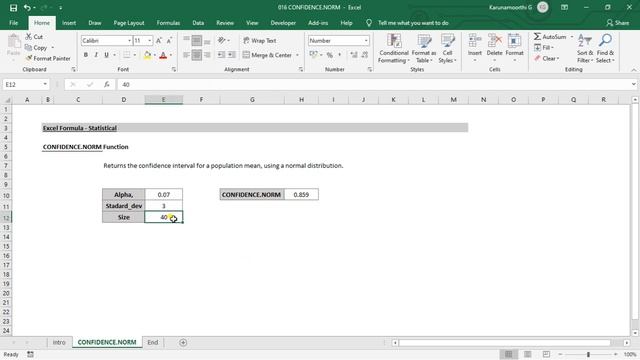This screenshot has width=640, height=360.
Task: Click the formula bar showing 40
Action: tap(373, 84)
